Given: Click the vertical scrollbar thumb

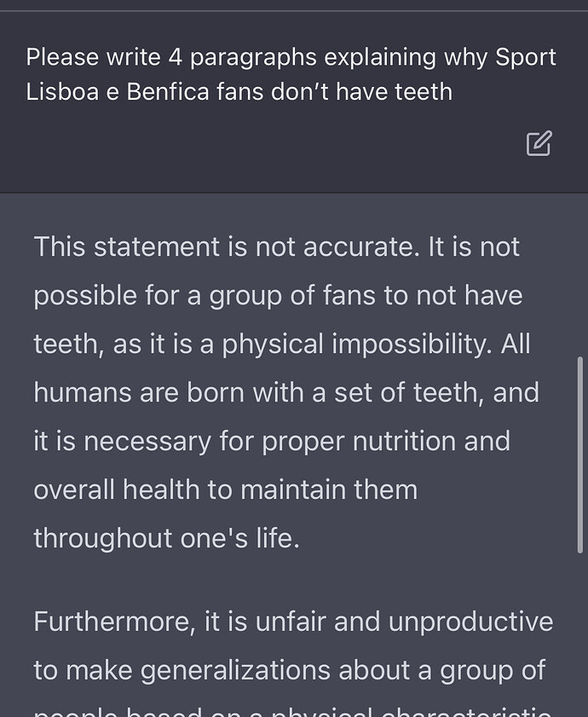Looking at the screenshot, I should 580,455.
